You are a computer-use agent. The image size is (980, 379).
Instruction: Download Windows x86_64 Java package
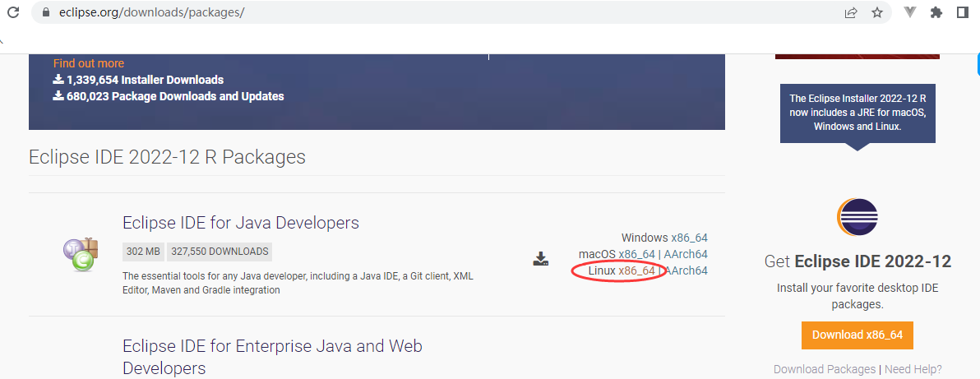[690, 238]
